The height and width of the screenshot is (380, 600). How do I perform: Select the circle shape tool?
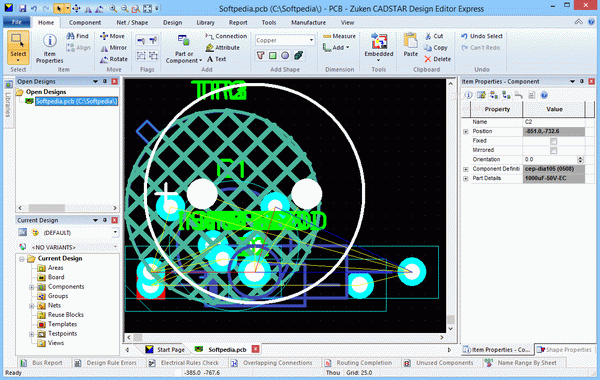tap(285, 56)
